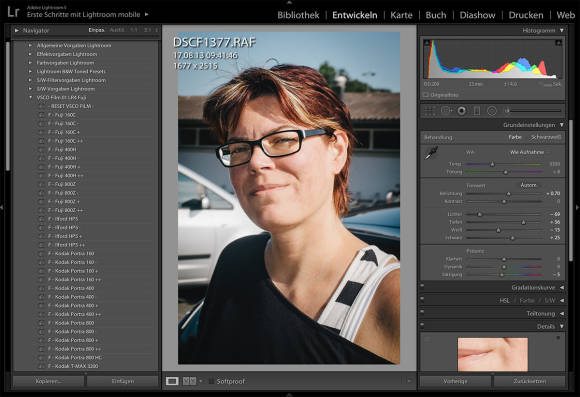Switch to Before/After comparison view

click(x=189, y=381)
